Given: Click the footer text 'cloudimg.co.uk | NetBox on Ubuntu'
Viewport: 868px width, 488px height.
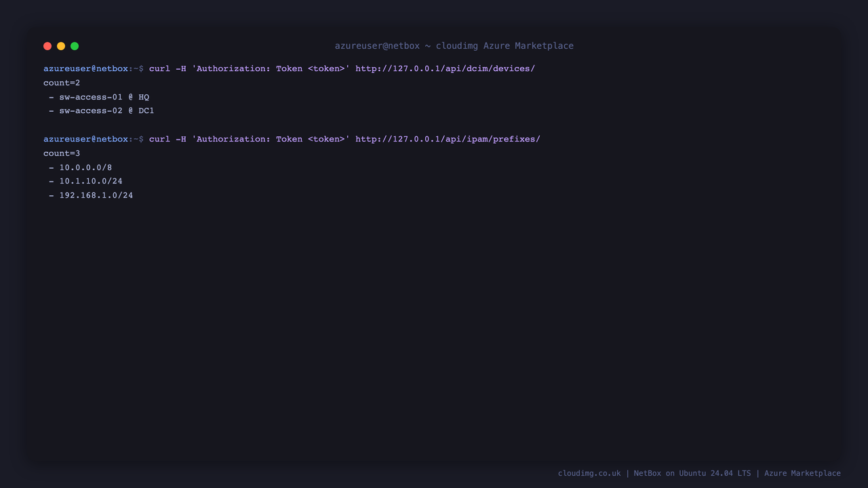Looking at the screenshot, I should [x=633, y=473].
